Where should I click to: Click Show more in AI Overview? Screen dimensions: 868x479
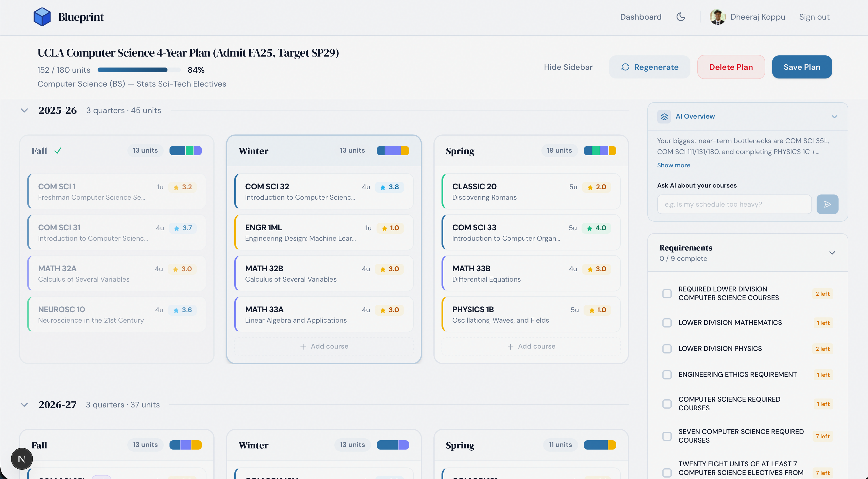[673, 165]
